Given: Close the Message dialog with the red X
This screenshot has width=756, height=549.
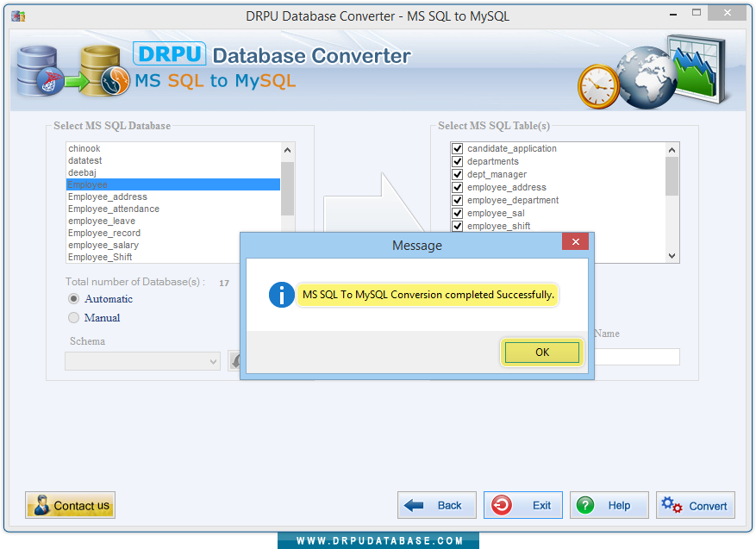Looking at the screenshot, I should click(575, 241).
